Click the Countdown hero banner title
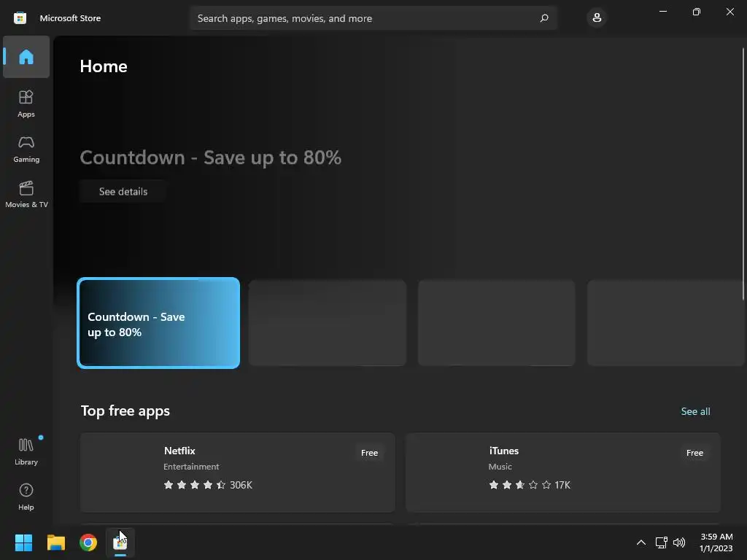The width and height of the screenshot is (747, 560). [210, 157]
